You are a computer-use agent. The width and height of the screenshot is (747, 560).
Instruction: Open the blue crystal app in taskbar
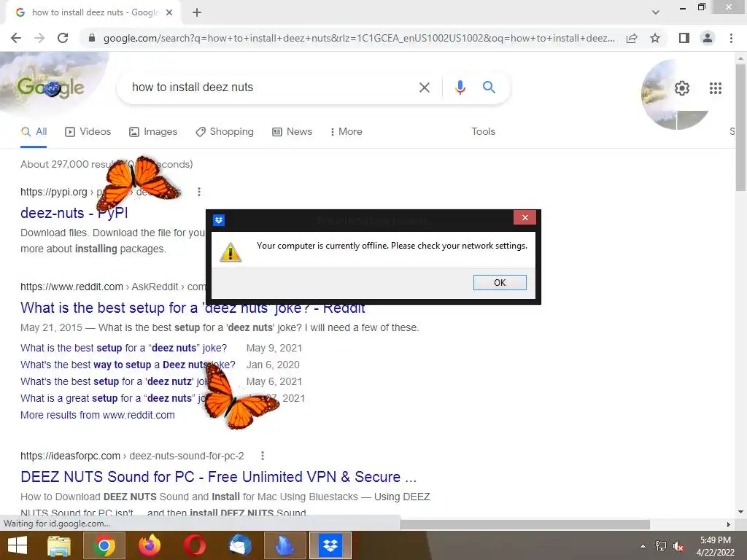pyautogui.click(x=285, y=545)
